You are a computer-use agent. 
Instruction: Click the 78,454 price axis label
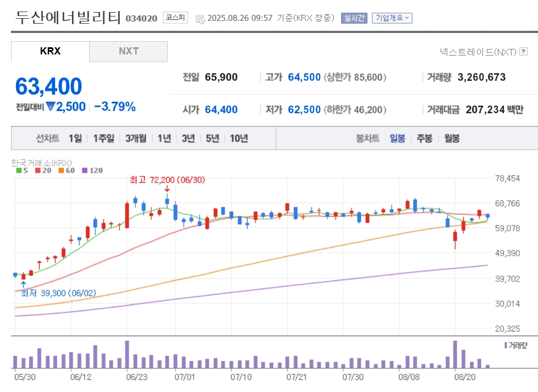(x=507, y=178)
